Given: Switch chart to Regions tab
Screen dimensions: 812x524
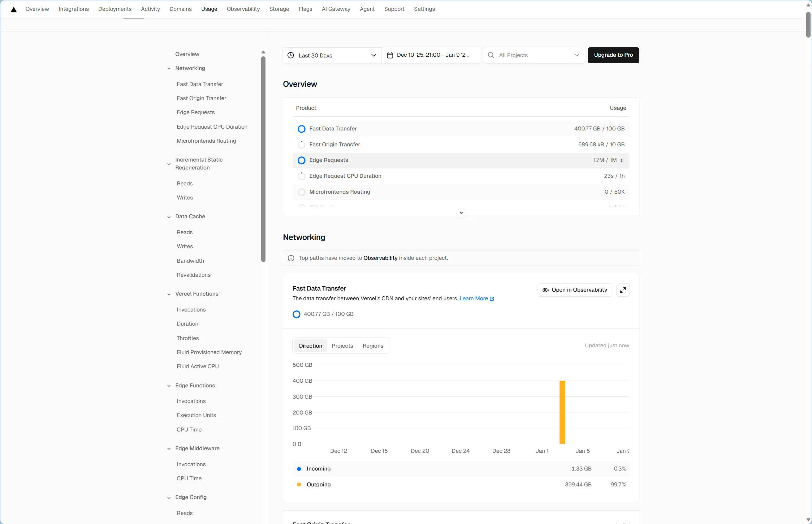Looking at the screenshot, I should point(373,346).
